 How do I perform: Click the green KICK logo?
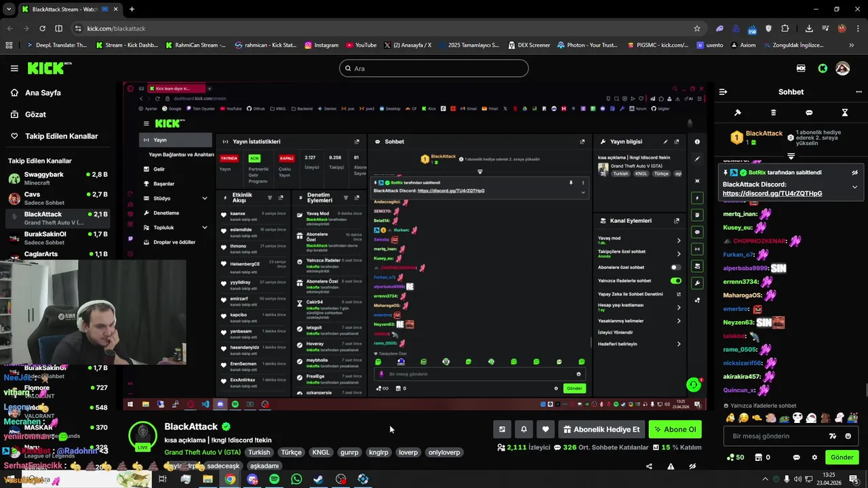click(50, 68)
